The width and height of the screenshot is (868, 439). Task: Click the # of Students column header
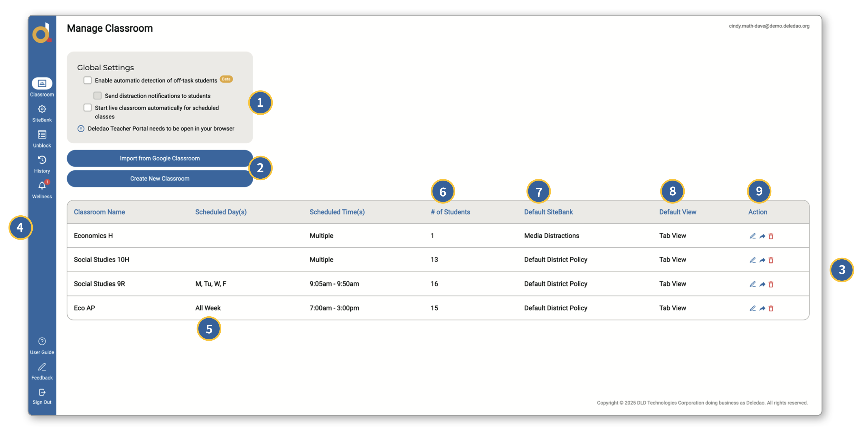450,212
